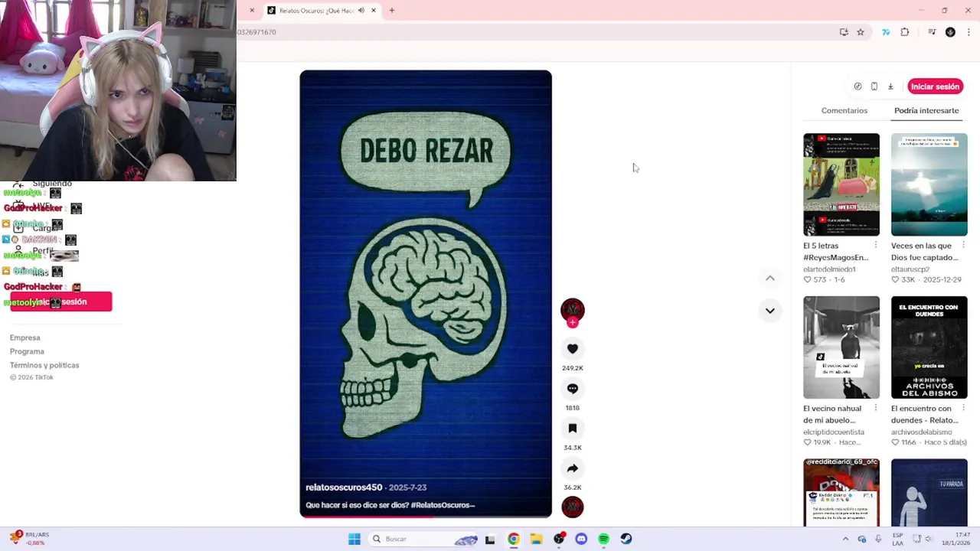This screenshot has height=551, width=980.
Task: Bookmark this page with the star icon
Action: [861, 32]
